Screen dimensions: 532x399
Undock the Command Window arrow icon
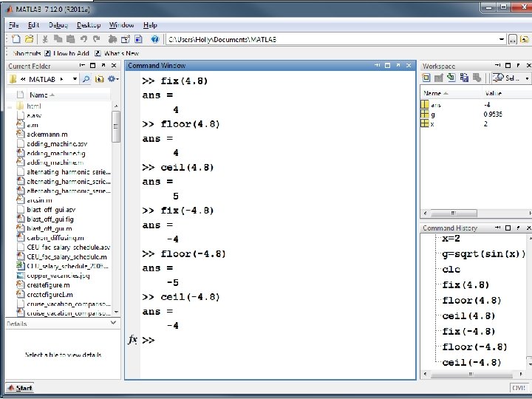[398, 65]
